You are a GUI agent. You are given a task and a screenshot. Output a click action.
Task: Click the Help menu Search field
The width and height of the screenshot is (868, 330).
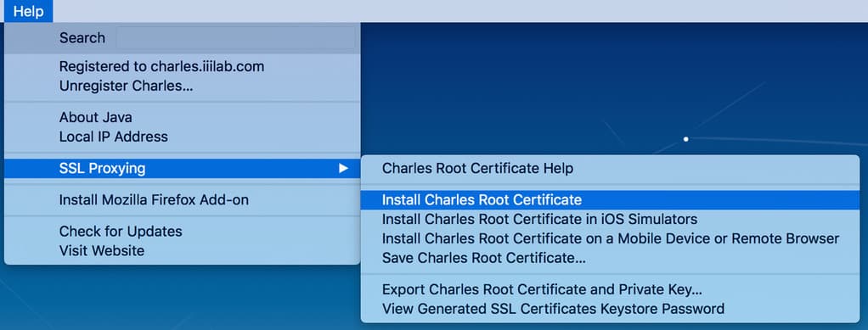235,38
